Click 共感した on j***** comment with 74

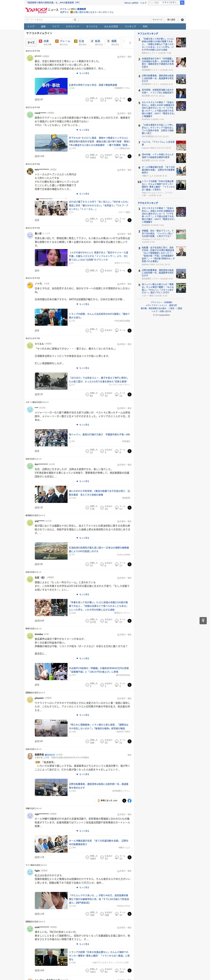click(x=92, y=100)
